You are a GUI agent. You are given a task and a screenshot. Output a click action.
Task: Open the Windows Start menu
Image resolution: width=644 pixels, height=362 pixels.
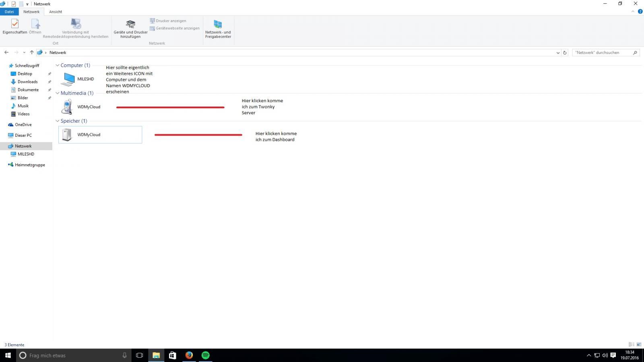[x=8, y=356]
